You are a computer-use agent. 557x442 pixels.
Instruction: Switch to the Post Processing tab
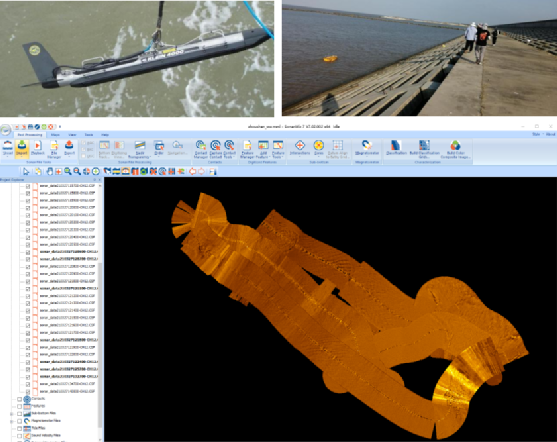(30, 135)
